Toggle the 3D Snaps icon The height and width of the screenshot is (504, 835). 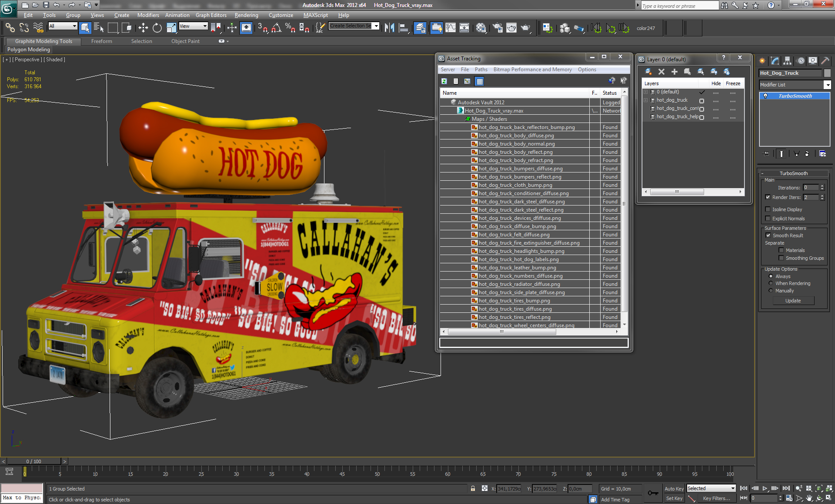262,28
